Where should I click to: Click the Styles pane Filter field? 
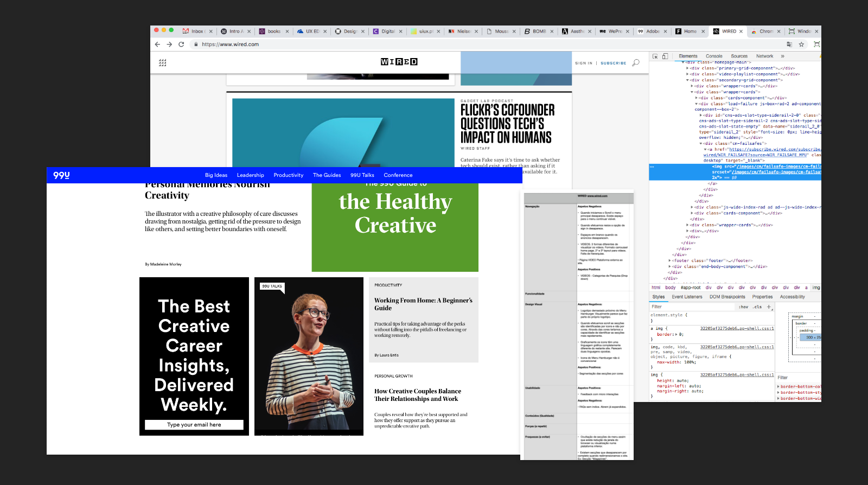[x=693, y=307]
